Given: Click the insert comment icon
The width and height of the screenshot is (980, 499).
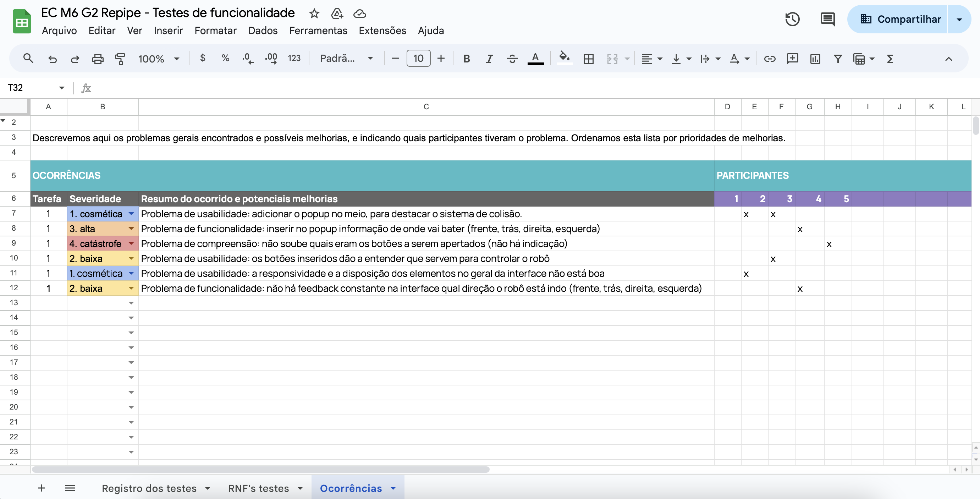Looking at the screenshot, I should [792, 59].
